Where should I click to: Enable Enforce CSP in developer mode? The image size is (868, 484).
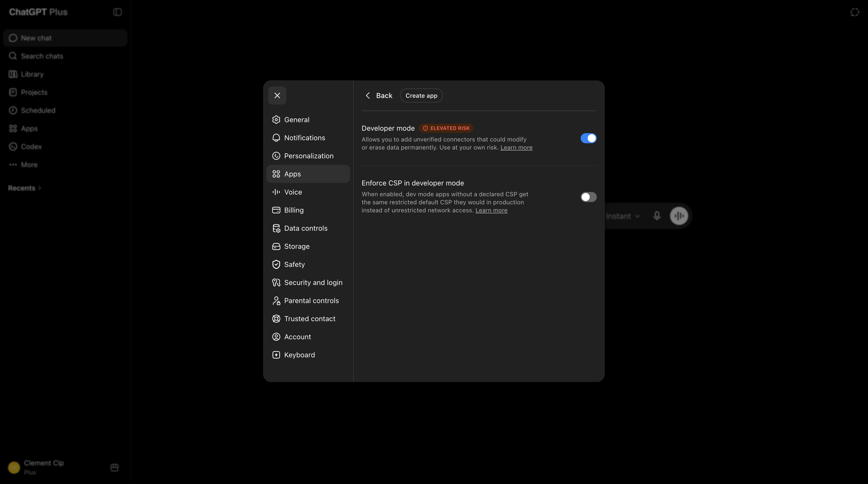588,197
